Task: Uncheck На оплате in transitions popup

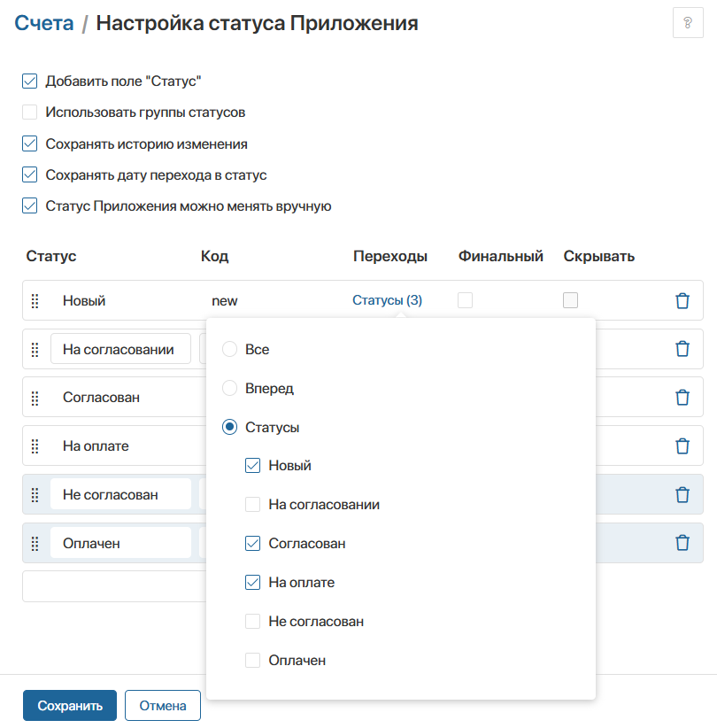Action: click(x=252, y=582)
